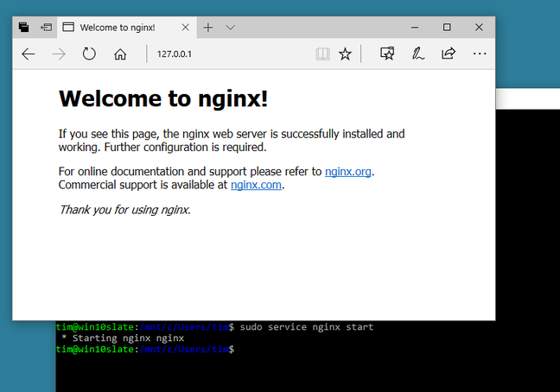Add notes with the pen icon
The height and width of the screenshot is (392, 560).
click(417, 54)
